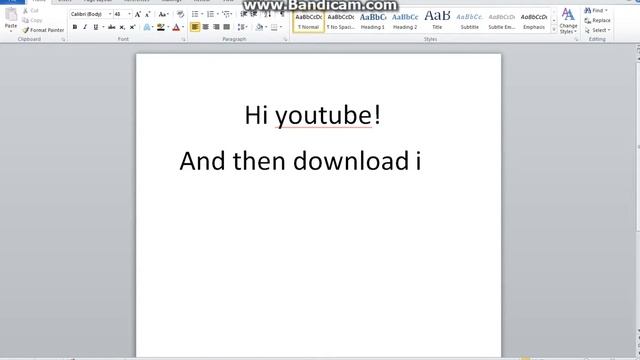
Task: Apply the Heading 2 style
Action: pos(405,22)
